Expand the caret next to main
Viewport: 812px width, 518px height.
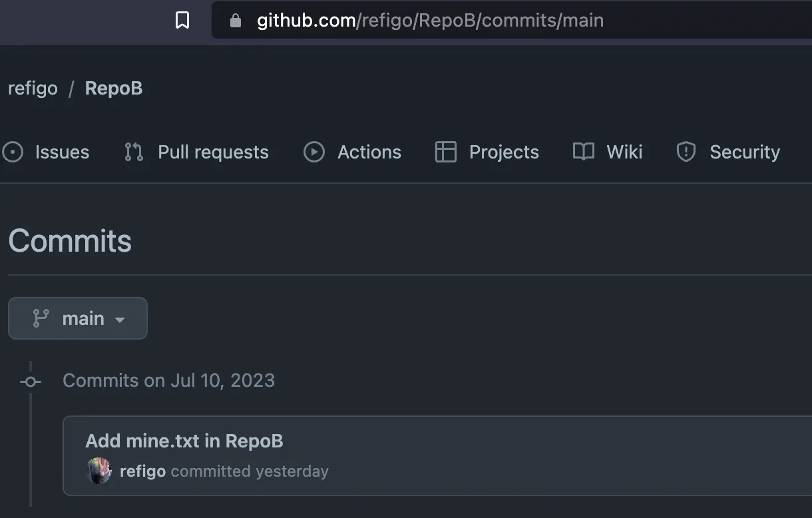(x=120, y=320)
